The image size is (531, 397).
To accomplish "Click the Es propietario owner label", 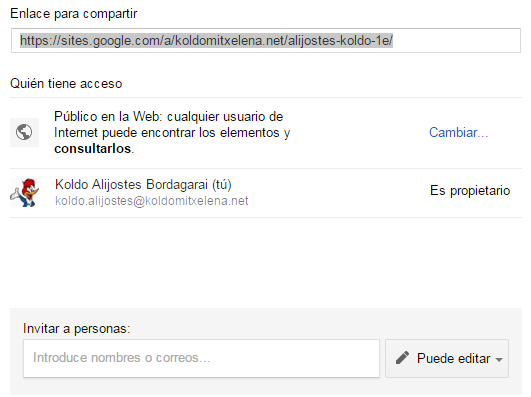I will coord(470,191).
